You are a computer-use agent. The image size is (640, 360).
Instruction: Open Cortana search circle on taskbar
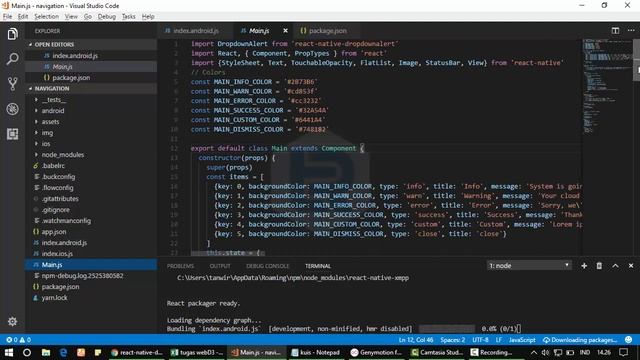pyautogui.click(x=27, y=352)
